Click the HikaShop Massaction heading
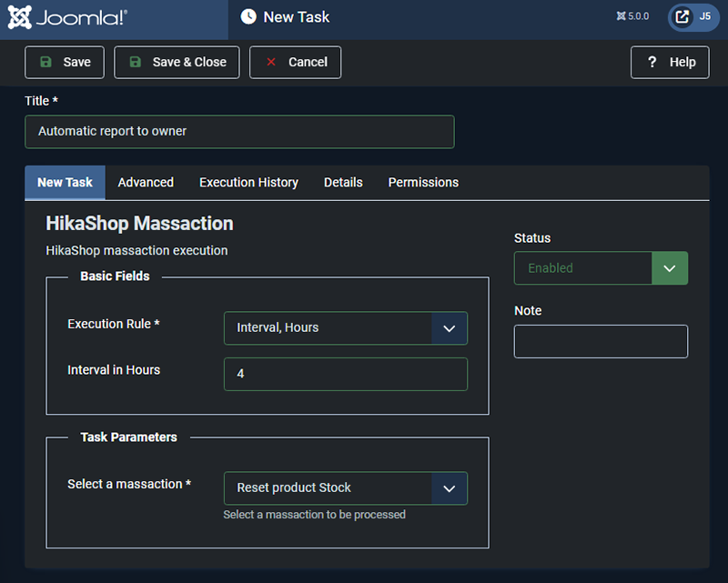728x583 pixels. click(x=139, y=224)
